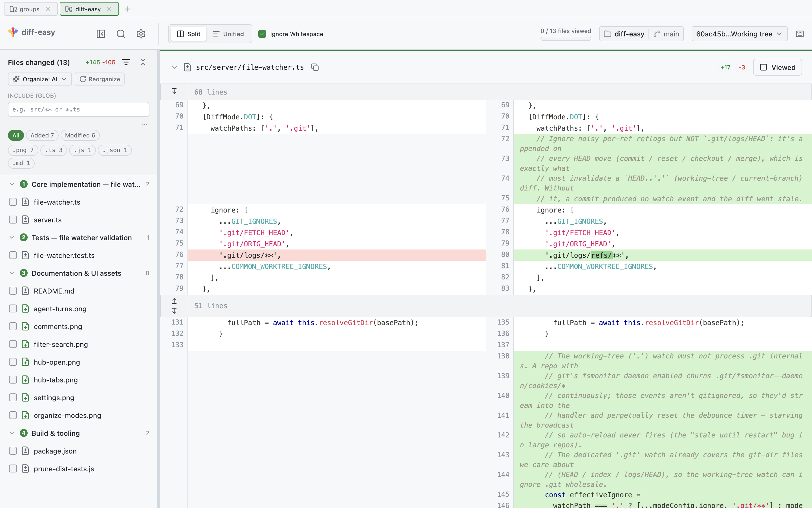Filter by the .md 1 chip
Viewport: 812px width, 508px height.
pyautogui.click(x=21, y=163)
